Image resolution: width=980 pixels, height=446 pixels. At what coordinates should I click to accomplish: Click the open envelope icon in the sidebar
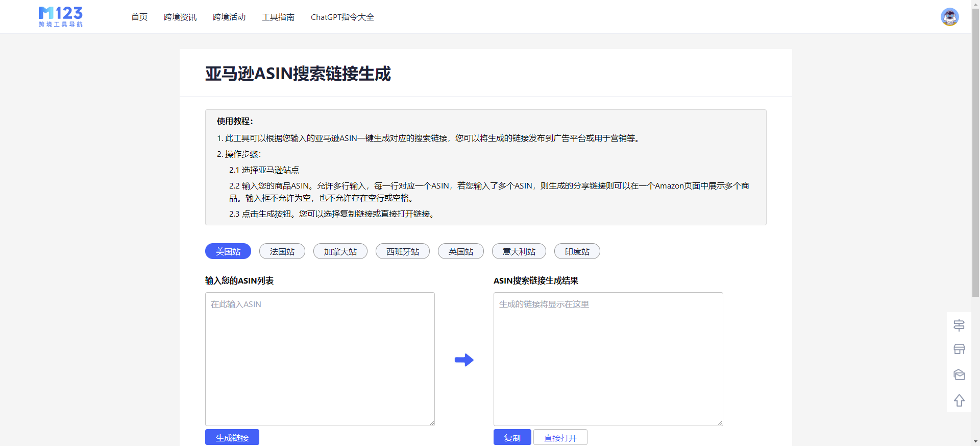coord(959,374)
